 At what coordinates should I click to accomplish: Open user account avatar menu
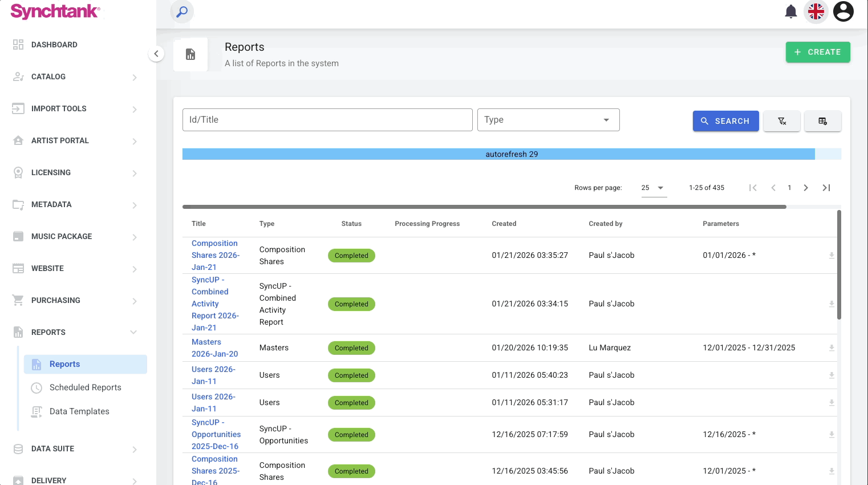point(843,11)
